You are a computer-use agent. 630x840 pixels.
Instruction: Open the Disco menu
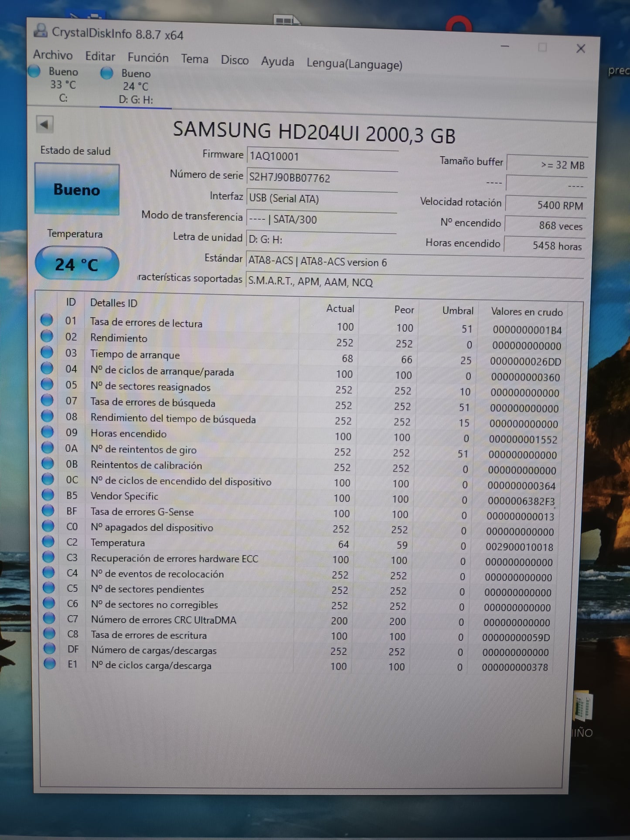click(235, 60)
